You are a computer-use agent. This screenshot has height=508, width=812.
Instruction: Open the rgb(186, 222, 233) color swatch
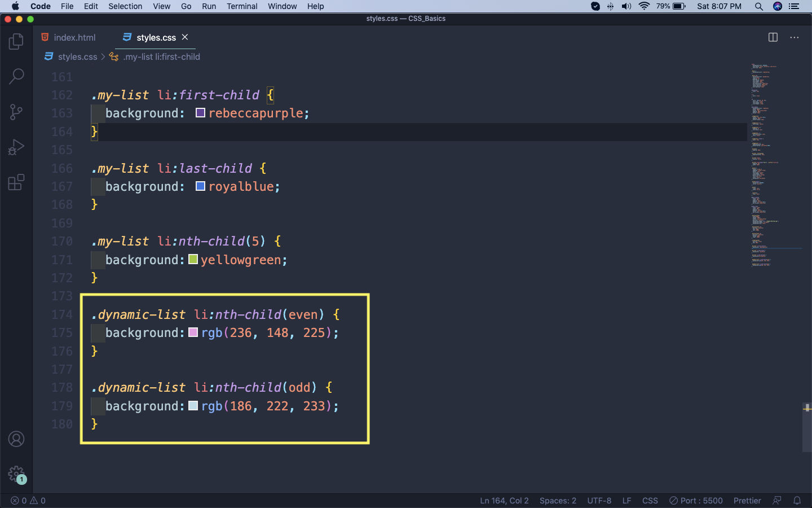click(193, 405)
